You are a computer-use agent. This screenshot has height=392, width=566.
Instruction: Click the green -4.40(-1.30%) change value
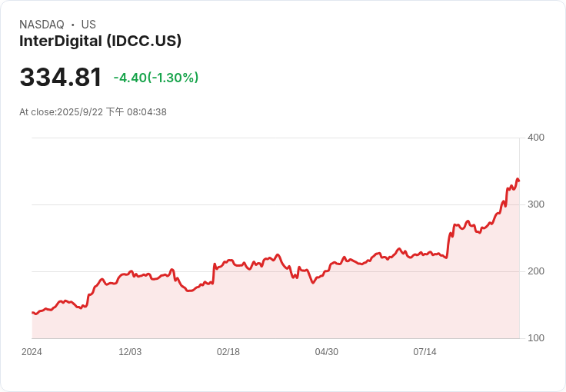156,78
